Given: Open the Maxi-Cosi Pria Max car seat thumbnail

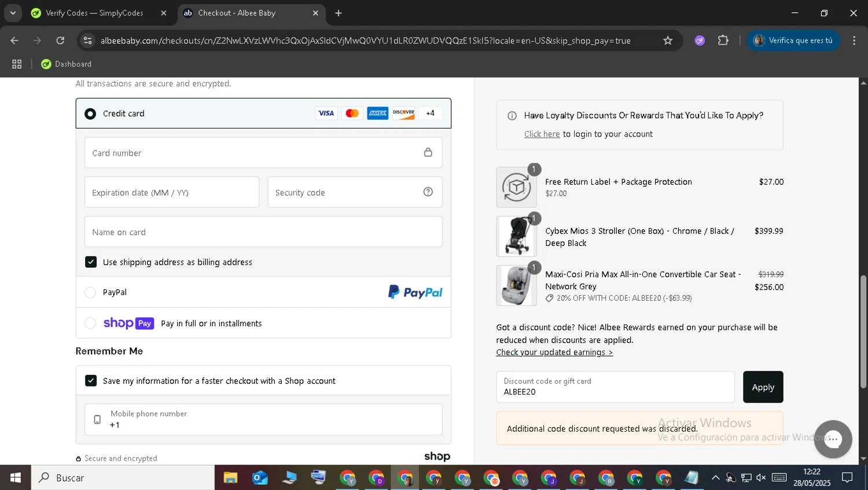Looking at the screenshot, I should pyautogui.click(x=516, y=285).
